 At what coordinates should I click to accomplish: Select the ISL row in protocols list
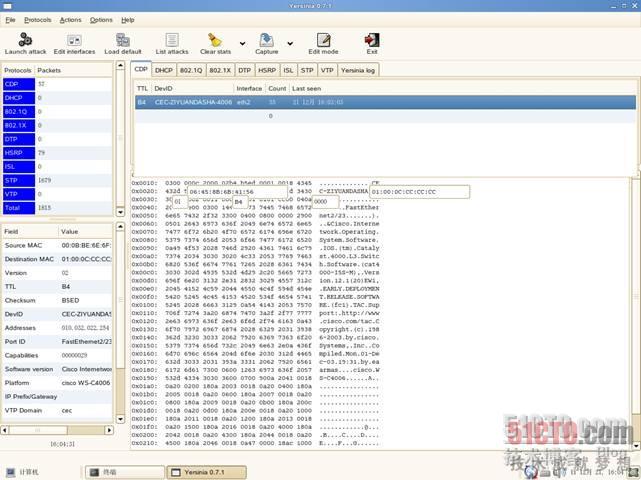[57, 166]
